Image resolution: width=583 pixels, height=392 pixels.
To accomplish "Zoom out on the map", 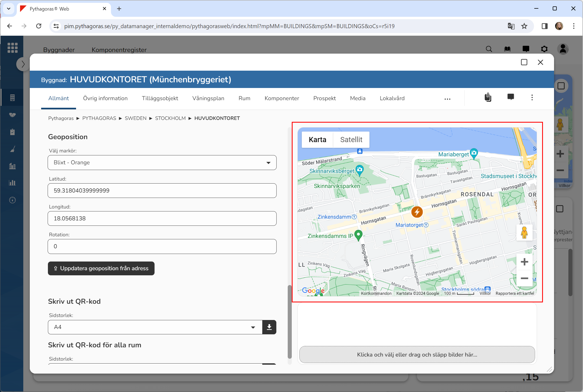I will tap(524, 278).
